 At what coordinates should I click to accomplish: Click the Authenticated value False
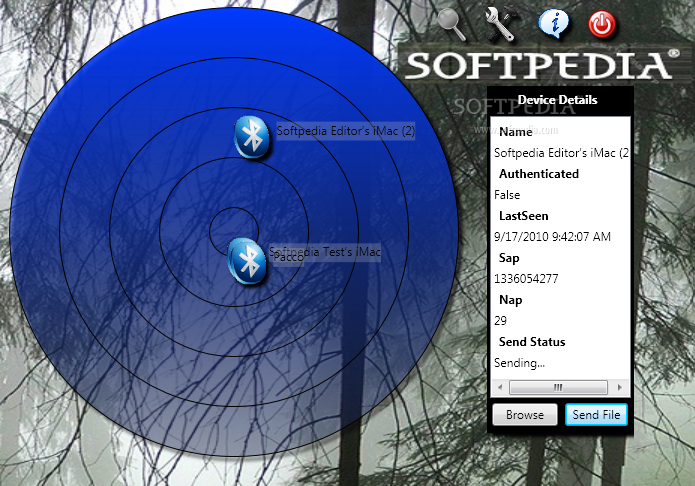507,195
